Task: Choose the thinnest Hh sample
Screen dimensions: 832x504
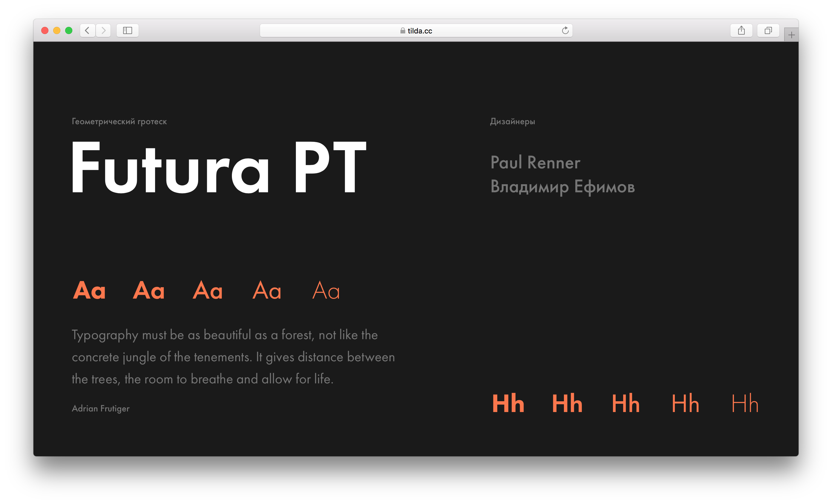Action: 744,403
